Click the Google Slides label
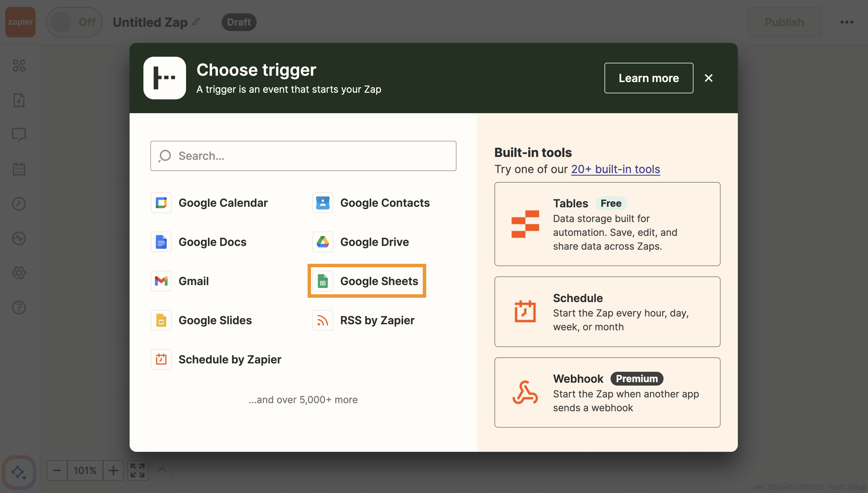The width and height of the screenshot is (868, 493). (215, 320)
